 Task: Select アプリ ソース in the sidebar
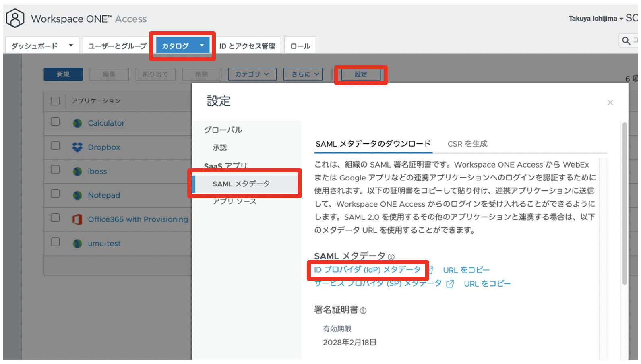(x=235, y=201)
